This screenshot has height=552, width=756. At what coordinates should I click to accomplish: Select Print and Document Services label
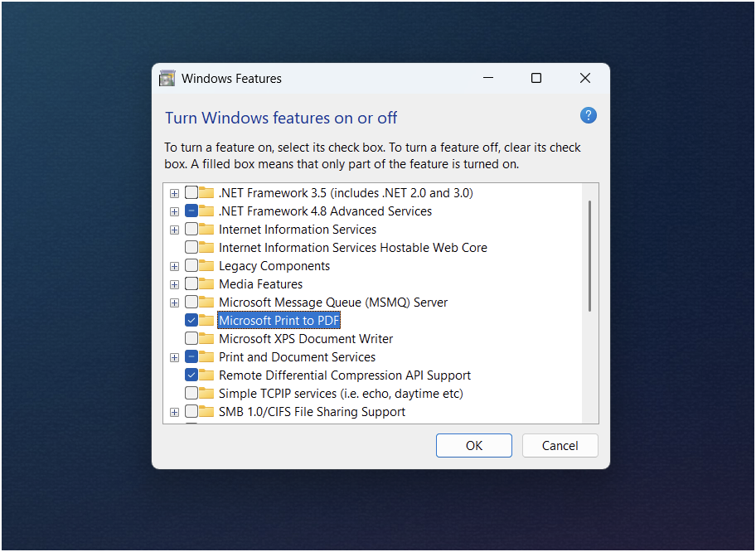pos(297,357)
